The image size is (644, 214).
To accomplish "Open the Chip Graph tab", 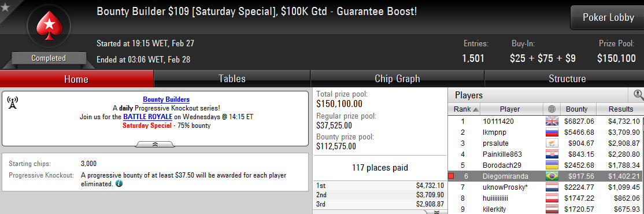I will point(397,79).
